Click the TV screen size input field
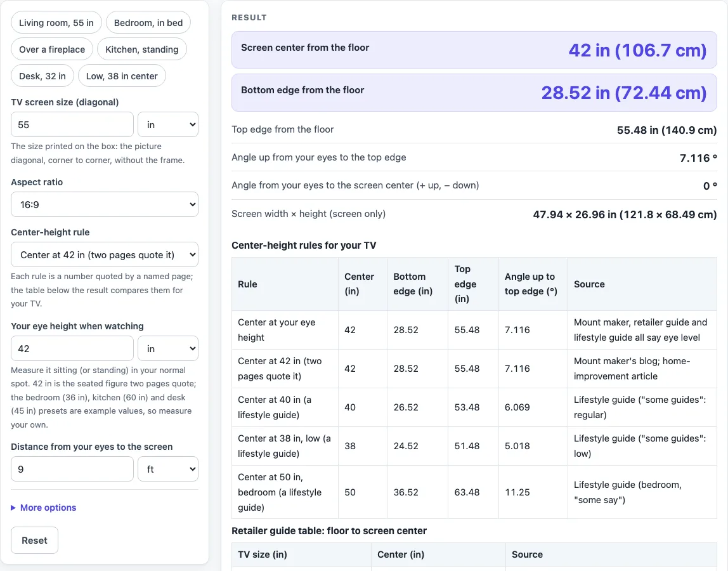 (72, 124)
